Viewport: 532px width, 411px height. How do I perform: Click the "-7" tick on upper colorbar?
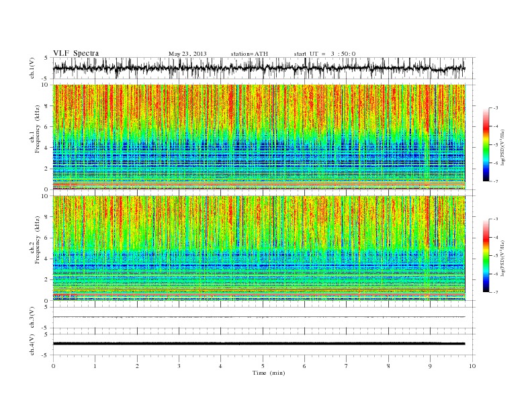495,181
